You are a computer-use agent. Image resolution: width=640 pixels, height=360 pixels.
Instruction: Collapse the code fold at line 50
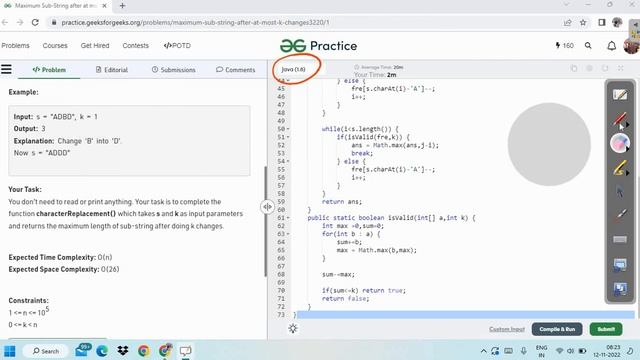click(x=288, y=129)
